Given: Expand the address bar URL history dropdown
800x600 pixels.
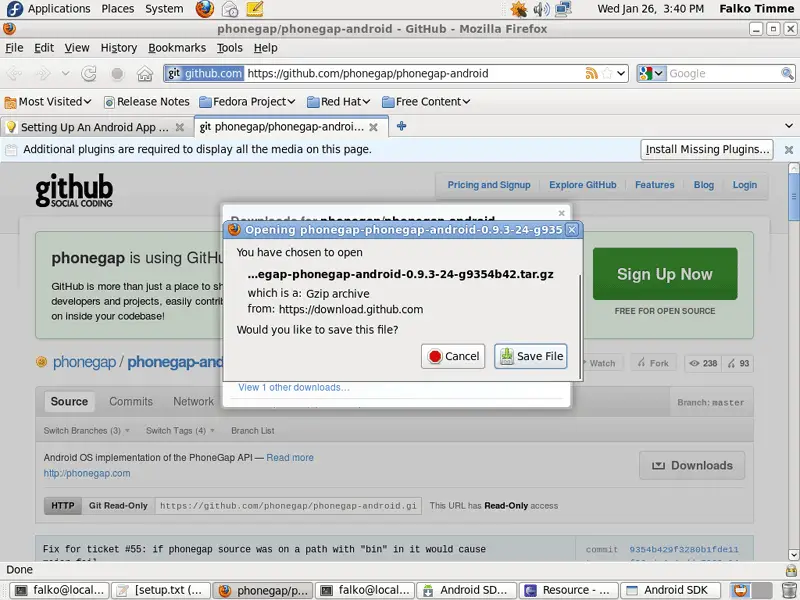Looking at the screenshot, I should 621,73.
